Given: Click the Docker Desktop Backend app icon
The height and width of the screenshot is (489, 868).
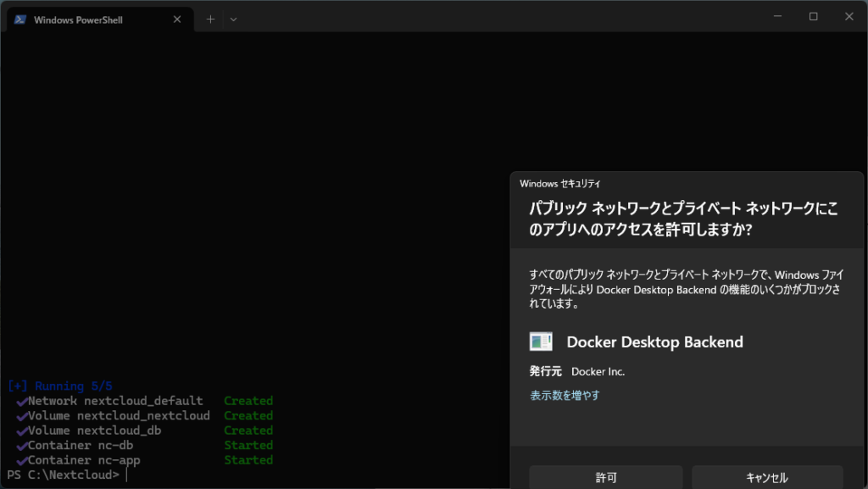Looking at the screenshot, I should pyautogui.click(x=541, y=342).
